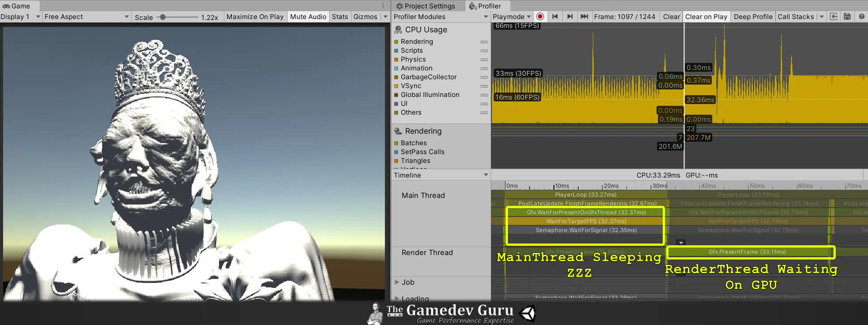868x325 pixels.
Task: Click the Physics row reorder handle
Action: coord(484,59)
